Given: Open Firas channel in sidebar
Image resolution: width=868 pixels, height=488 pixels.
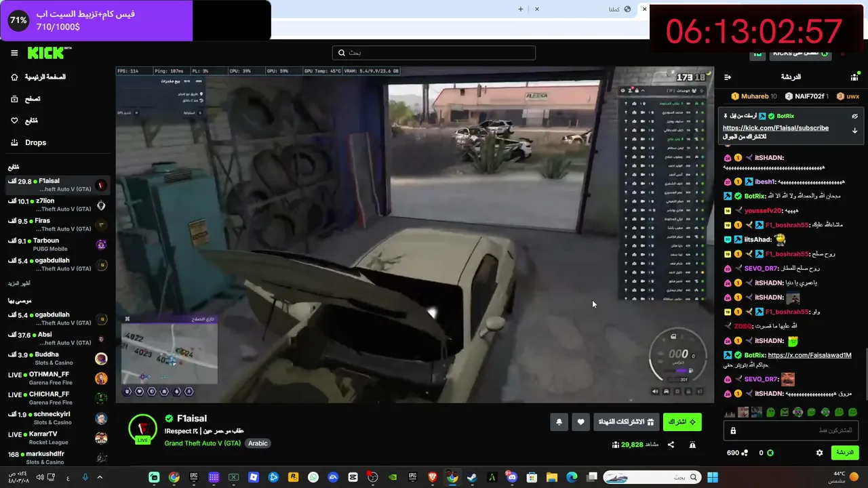Looking at the screenshot, I should pyautogui.click(x=57, y=224).
